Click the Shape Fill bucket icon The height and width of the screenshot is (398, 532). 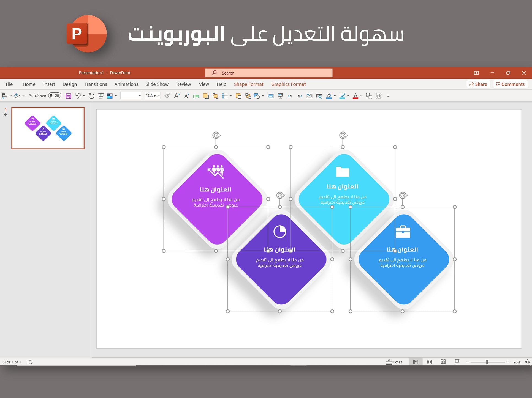[329, 96]
